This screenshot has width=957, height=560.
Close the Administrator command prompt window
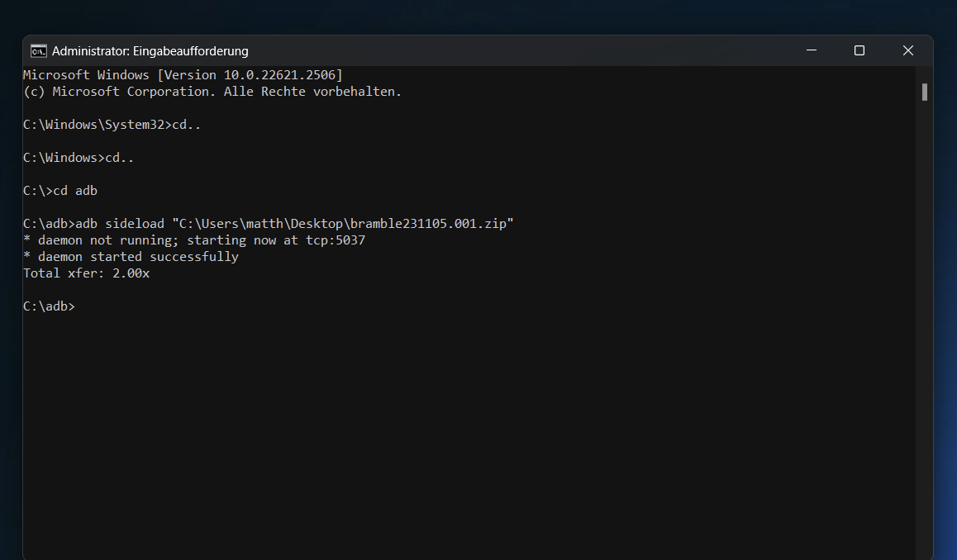pos(907,50)
